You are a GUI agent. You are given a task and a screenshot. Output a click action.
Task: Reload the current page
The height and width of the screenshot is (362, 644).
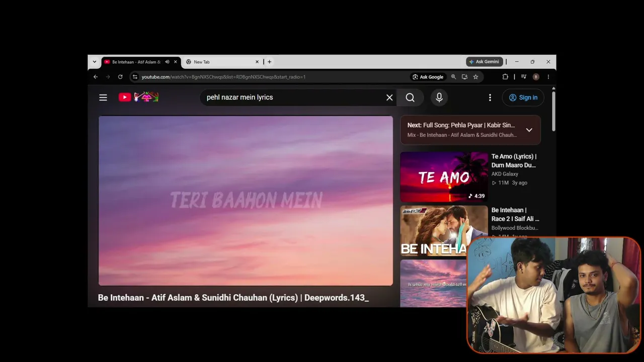pyautogui.click(x=120, y=77)
